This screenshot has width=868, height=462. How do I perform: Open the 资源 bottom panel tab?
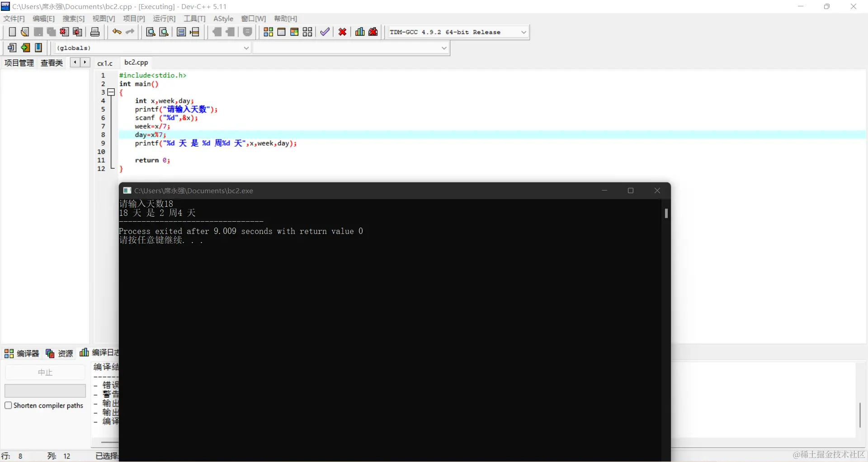pos(60,353)
